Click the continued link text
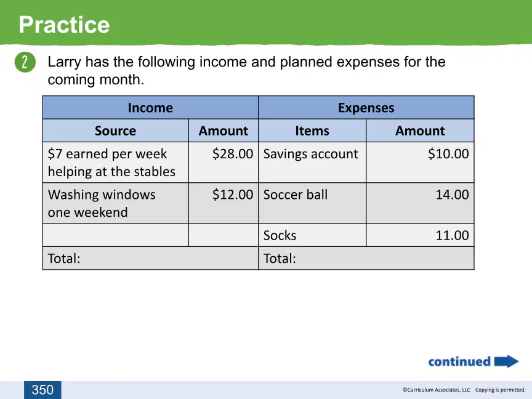This screenshot has width=532, height=399. 459,361
